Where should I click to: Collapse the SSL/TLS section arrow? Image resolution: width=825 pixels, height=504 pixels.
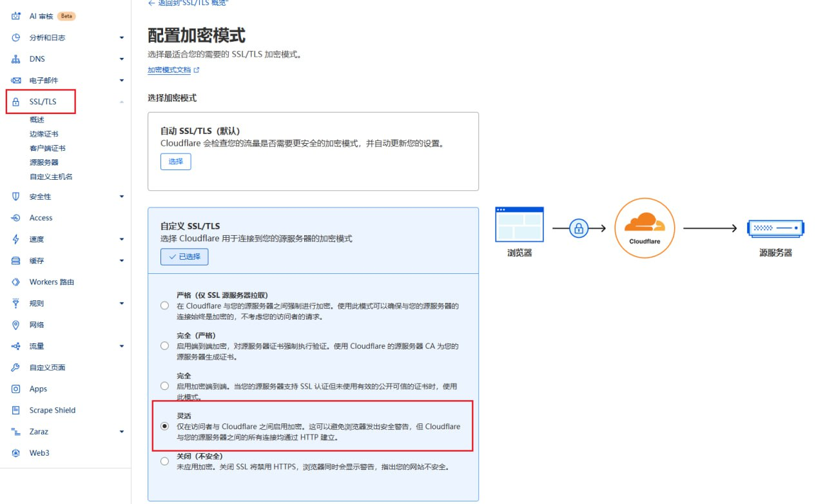[x=121, y=102]
